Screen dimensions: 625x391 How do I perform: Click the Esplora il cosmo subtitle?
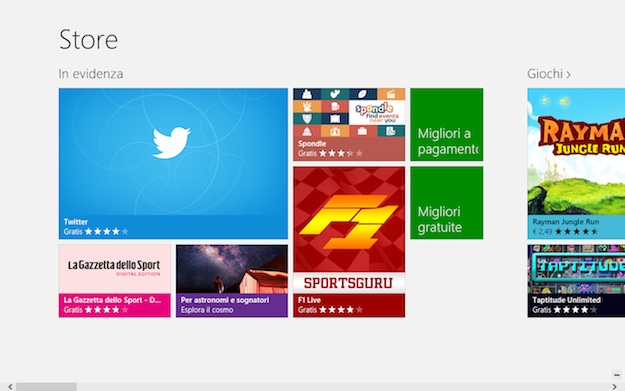click(x=207, y=310)
